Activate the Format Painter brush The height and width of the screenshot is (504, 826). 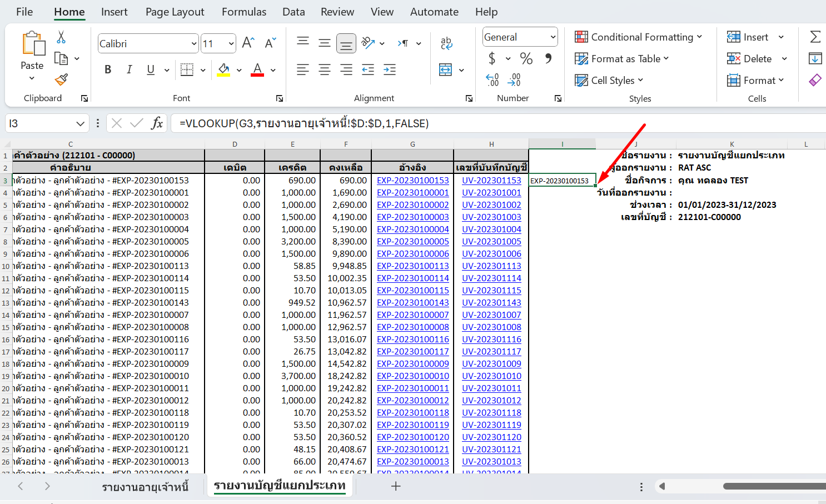[x=61, y=79]
